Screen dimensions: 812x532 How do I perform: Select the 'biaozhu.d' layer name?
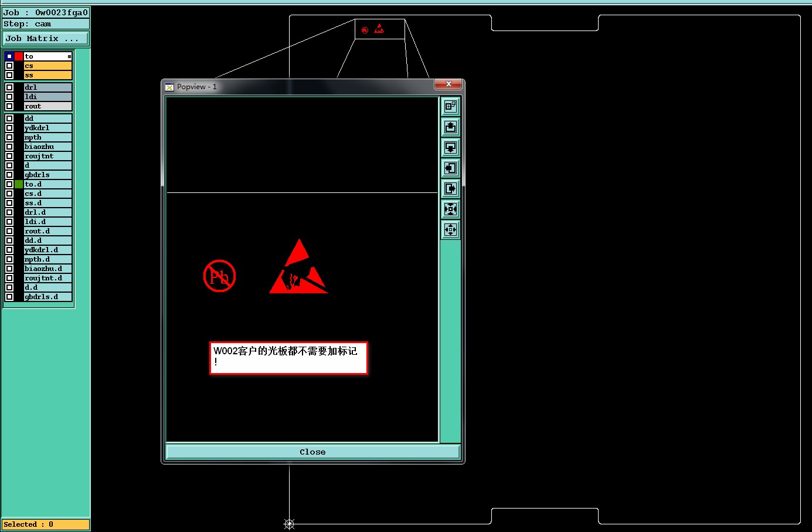(x=47, y=269)
